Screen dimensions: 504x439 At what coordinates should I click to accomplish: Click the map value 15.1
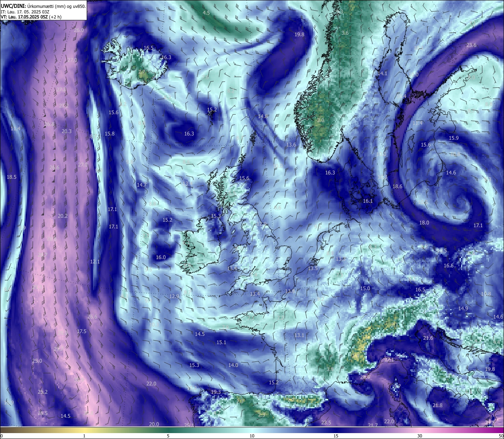tap(221, 343)
